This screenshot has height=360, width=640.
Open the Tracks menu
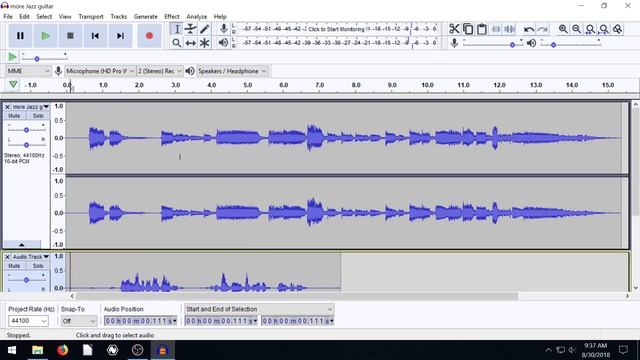118,17
